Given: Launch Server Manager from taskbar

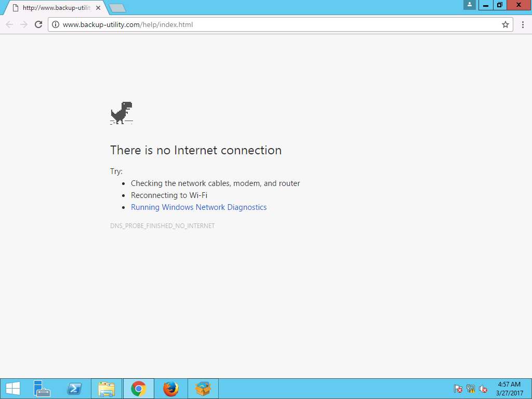Looking at the screenshot, I should [x=42, y=389].
